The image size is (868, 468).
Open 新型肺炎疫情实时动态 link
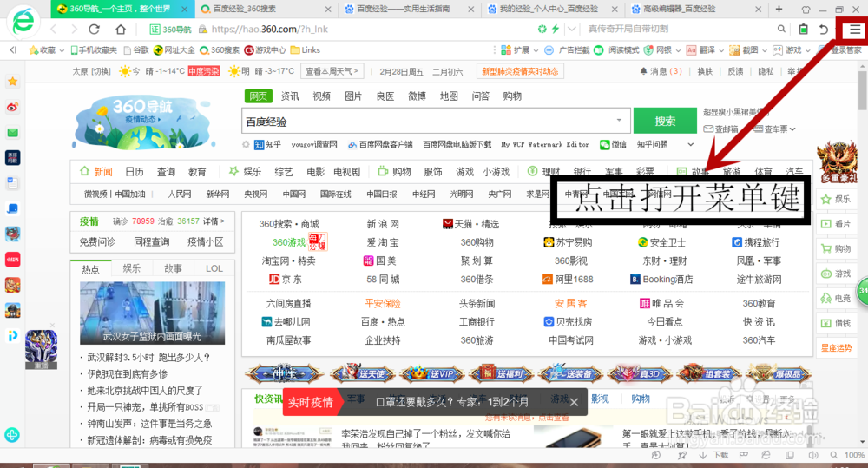point(520,71)
